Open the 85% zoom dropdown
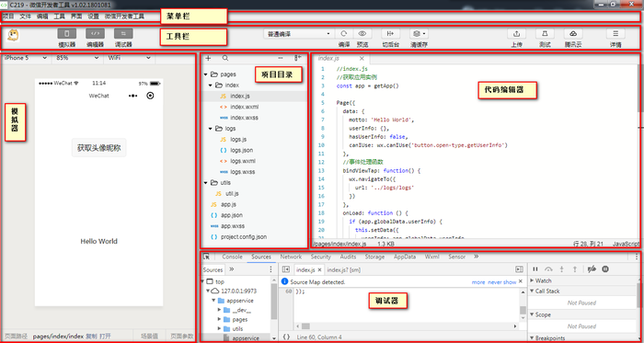The width and height of the screenshot is (644, 343). [77, 58]
